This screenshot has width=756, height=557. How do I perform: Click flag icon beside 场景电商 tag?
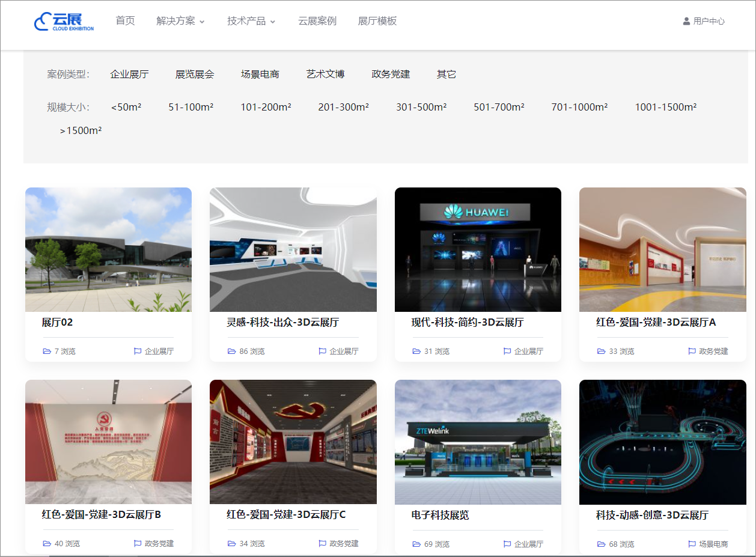(692, 544)
